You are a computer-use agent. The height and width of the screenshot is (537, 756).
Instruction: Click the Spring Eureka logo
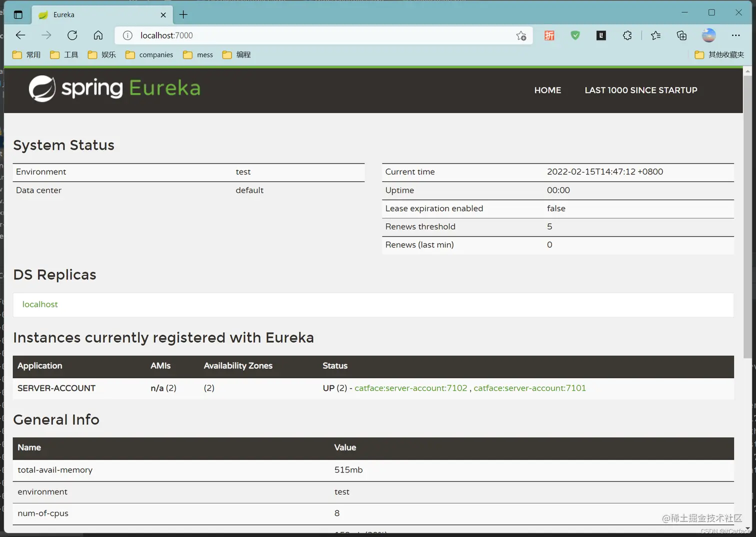(114, 88)
